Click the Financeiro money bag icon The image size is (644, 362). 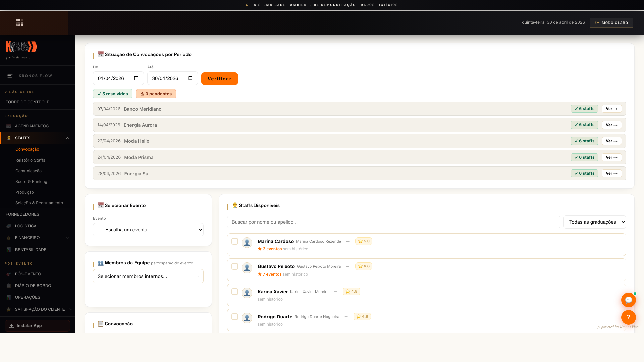tap(9, 238)
